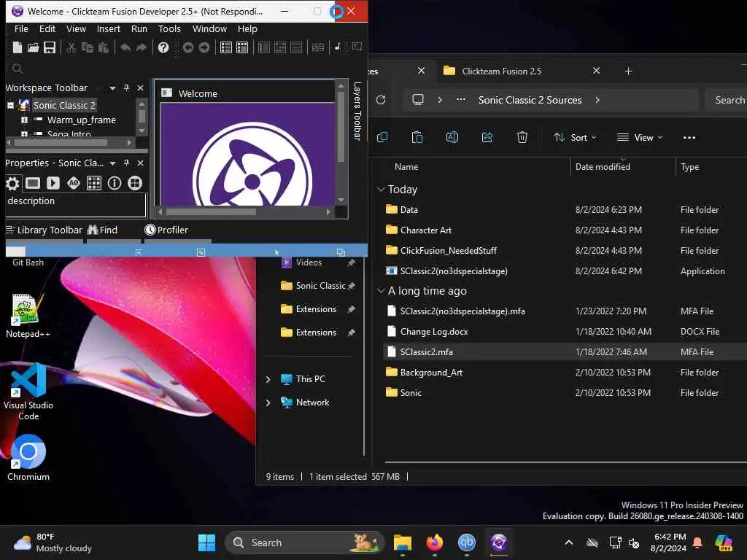747x560 pixels.
Task: Click the Back navigation arrow icon
Action: [188, 47]
